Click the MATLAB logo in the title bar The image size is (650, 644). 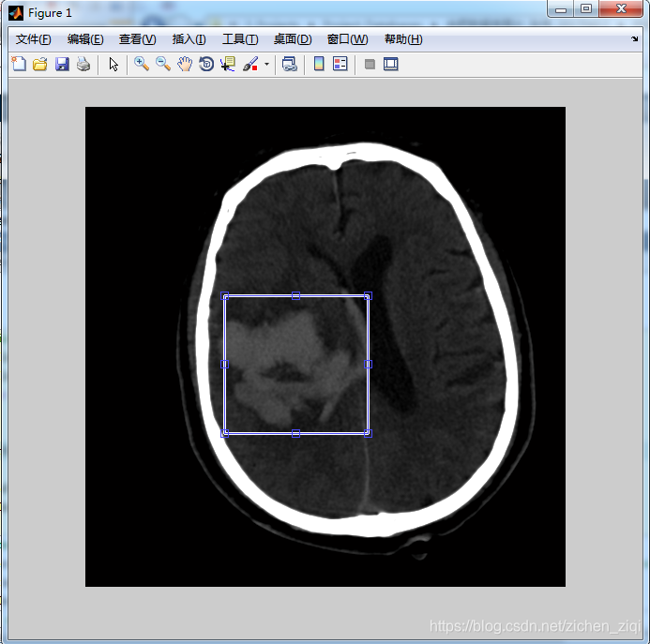point(16,13)
